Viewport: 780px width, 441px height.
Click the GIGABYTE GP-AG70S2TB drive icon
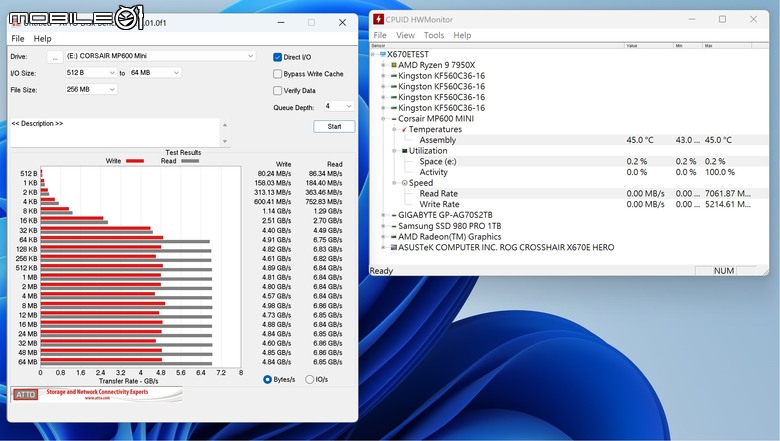click(x=393, y=215)
